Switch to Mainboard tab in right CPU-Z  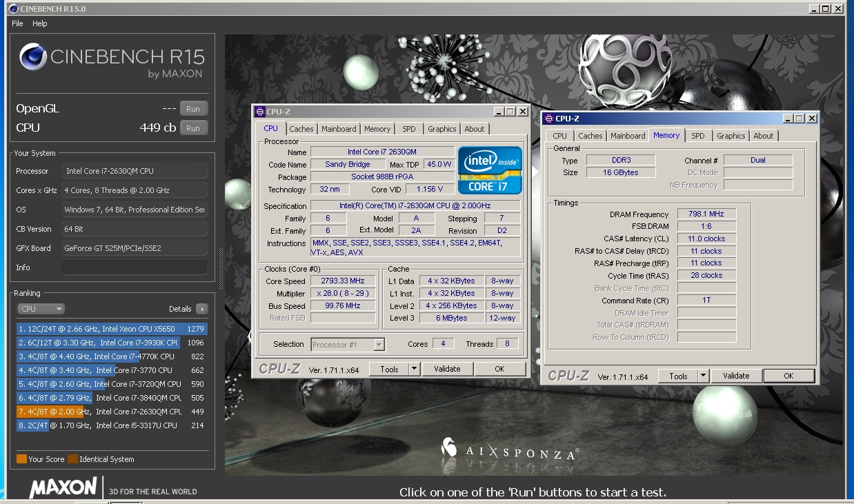pos(628,136)
